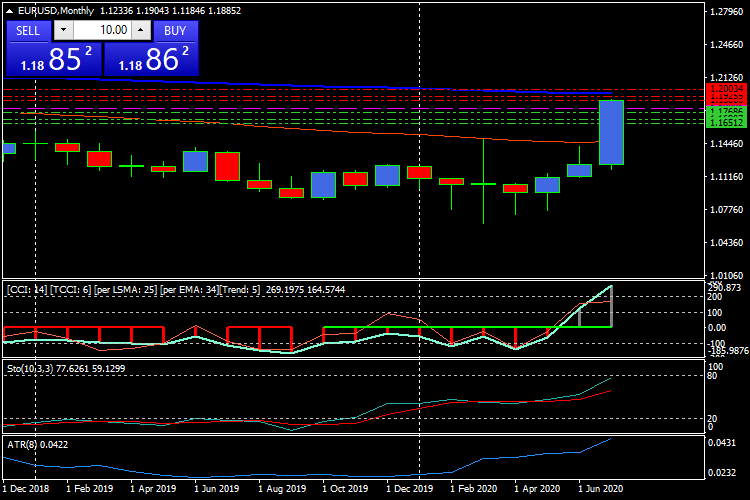Click the lot volume field showing 10.00
The height and width of the screenshot is (500, 750).
(102, 30)
